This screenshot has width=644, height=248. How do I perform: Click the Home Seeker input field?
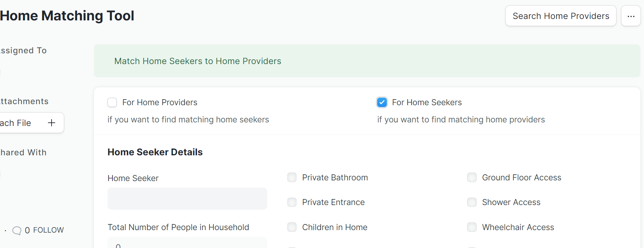[187, 199]
